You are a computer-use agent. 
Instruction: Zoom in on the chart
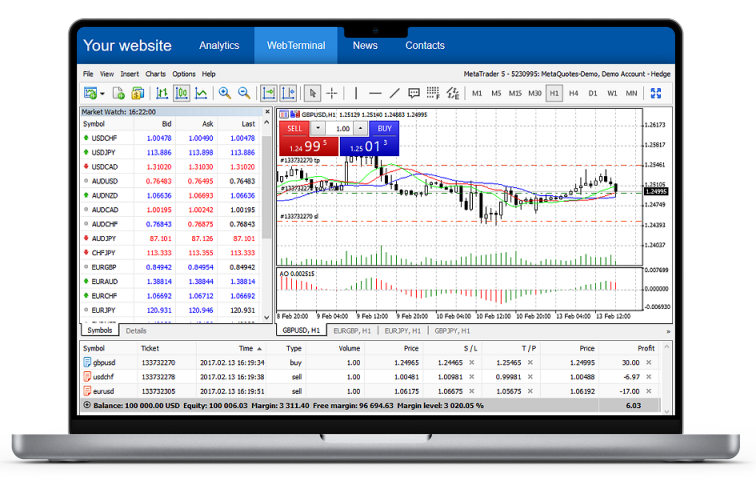[225, 93]
